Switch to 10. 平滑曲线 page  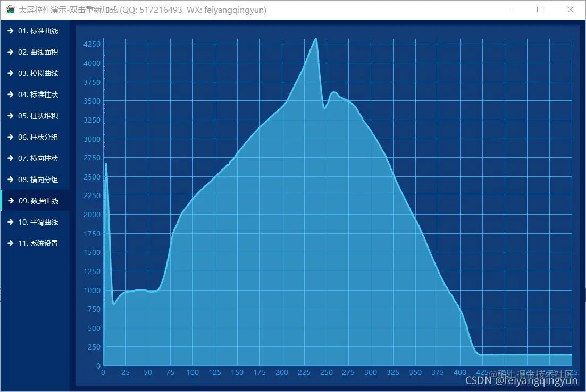point(35,222)
